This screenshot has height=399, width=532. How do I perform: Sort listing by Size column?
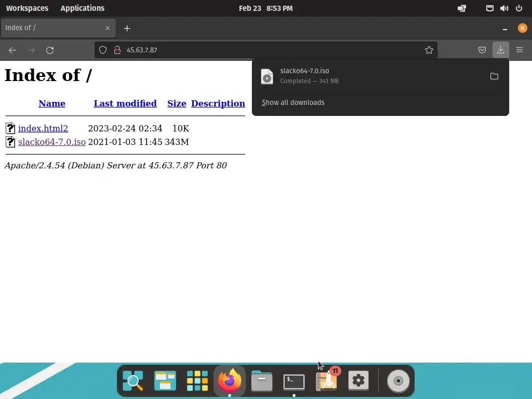click(x=177, y=103)
